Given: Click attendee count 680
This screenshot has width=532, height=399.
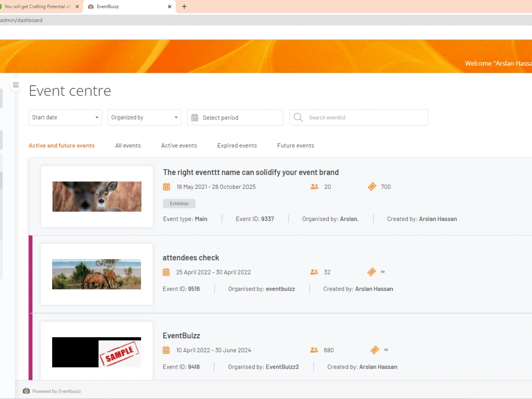Looking at the screenshot, I should tap(329, 351).
